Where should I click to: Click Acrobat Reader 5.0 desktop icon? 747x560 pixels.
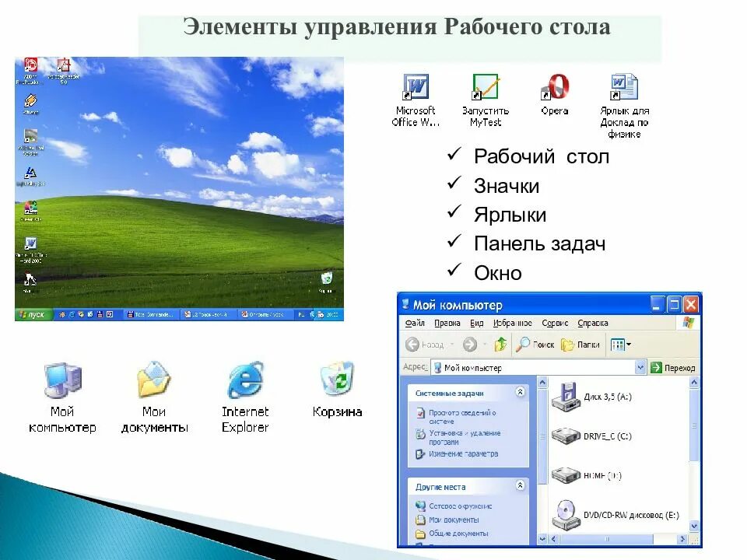click(x=63, y=65)
